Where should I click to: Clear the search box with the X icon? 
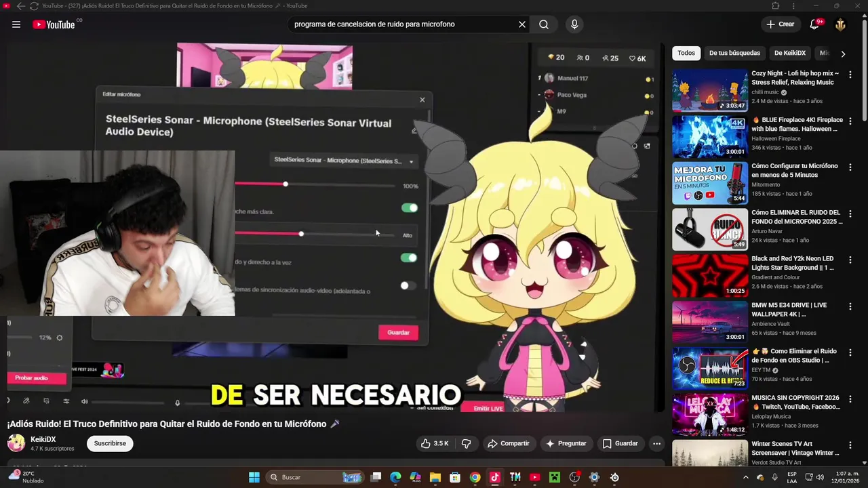coord(522,24)
